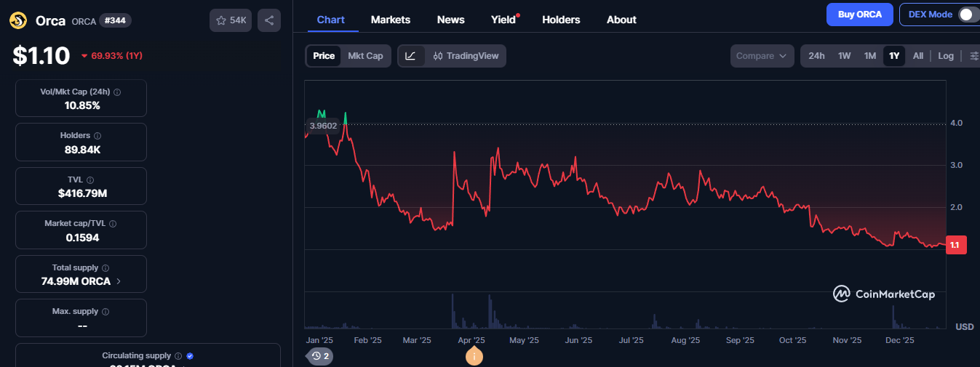
Task: Open the Chart tab
Action: point(331,20)
